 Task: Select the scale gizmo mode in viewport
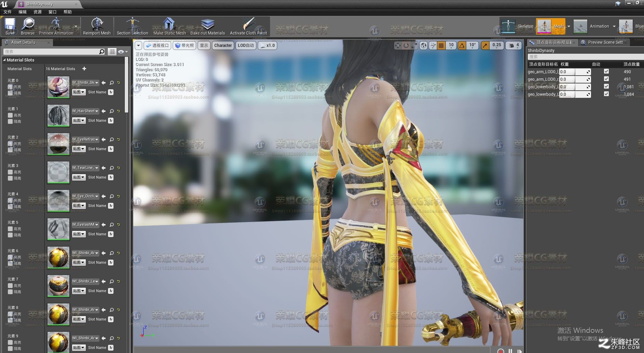(x=414, y=45)
